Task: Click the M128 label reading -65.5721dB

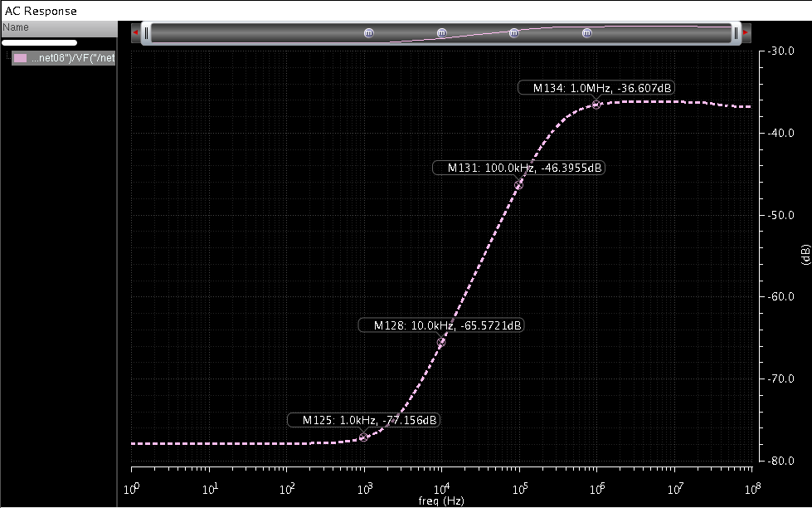Action: pyautogui.click(x=441, y=325)
